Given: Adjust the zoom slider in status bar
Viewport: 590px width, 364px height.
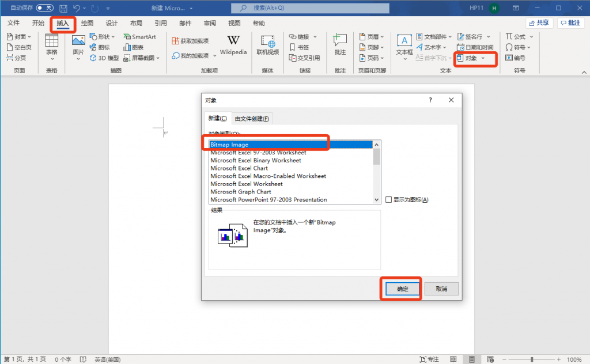Looking at the screenshot, I should pyautogui.click(x=533, y=359).
